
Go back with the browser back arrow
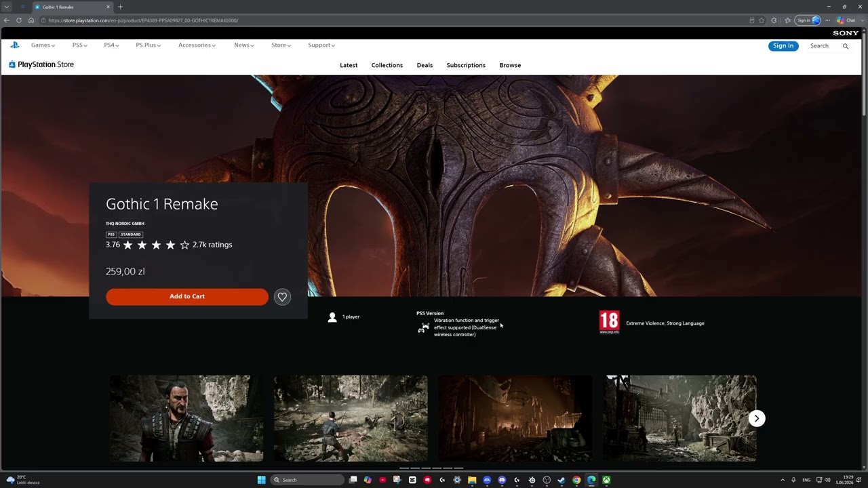tap(7, 20)
